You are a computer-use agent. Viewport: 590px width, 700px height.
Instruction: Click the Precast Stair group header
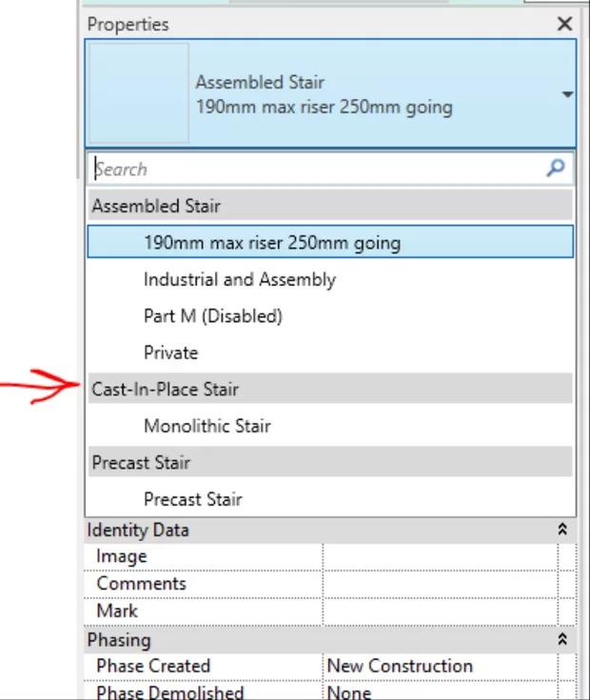[x=142, y=463]
